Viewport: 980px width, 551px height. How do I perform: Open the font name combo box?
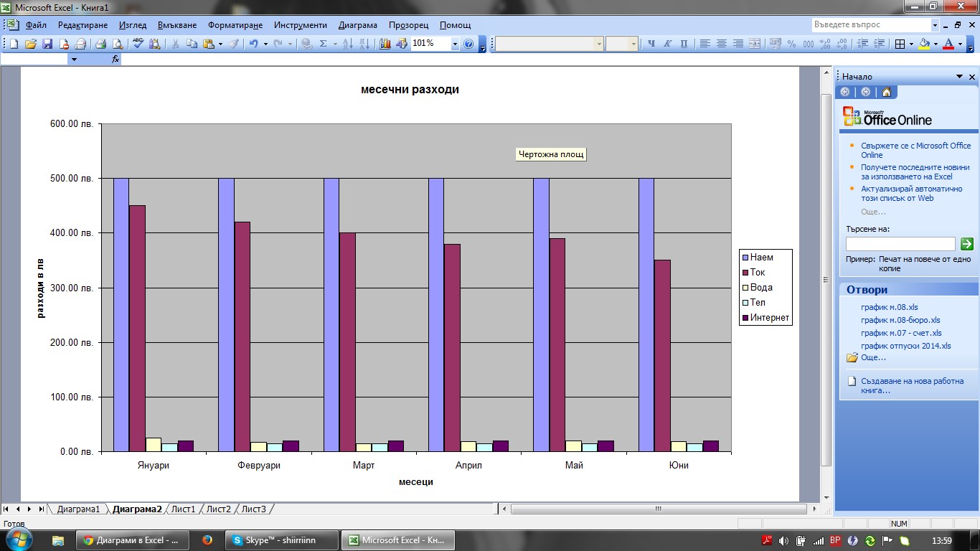[x=549, y=44]
